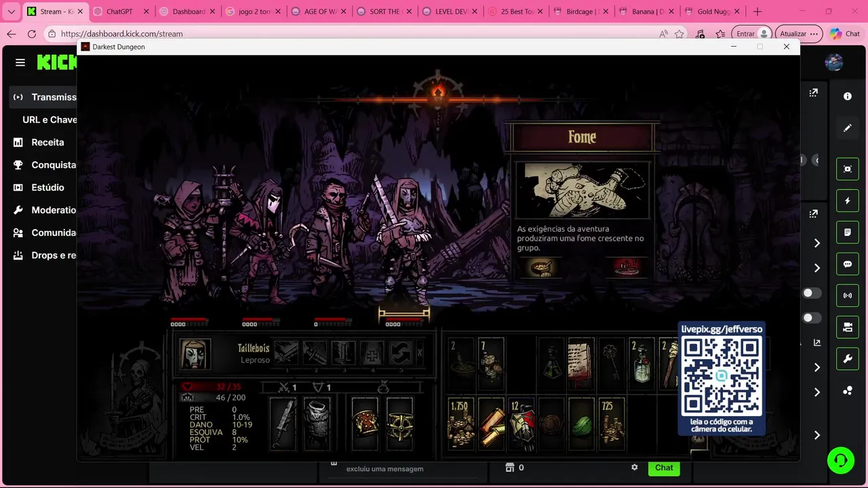Click the clip capture icon in Kick sidebar
Screen dimensions: 868x488
tap(848, 169)
